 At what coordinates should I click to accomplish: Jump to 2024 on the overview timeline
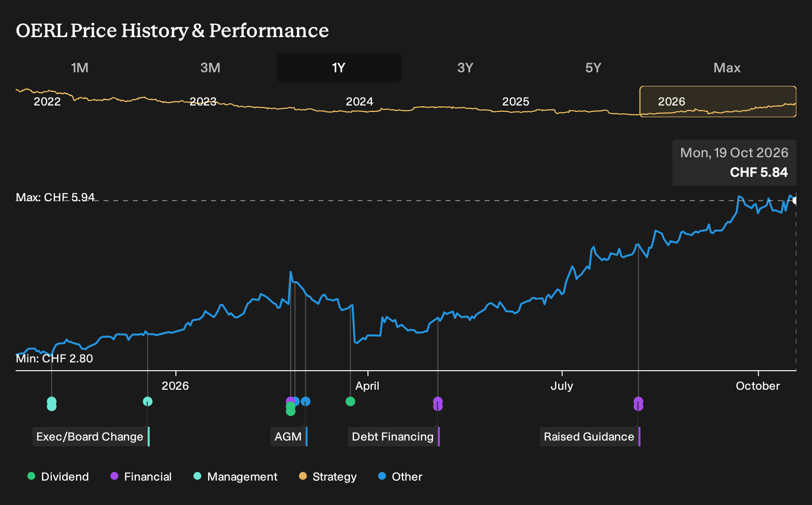(x=360, y=102)
